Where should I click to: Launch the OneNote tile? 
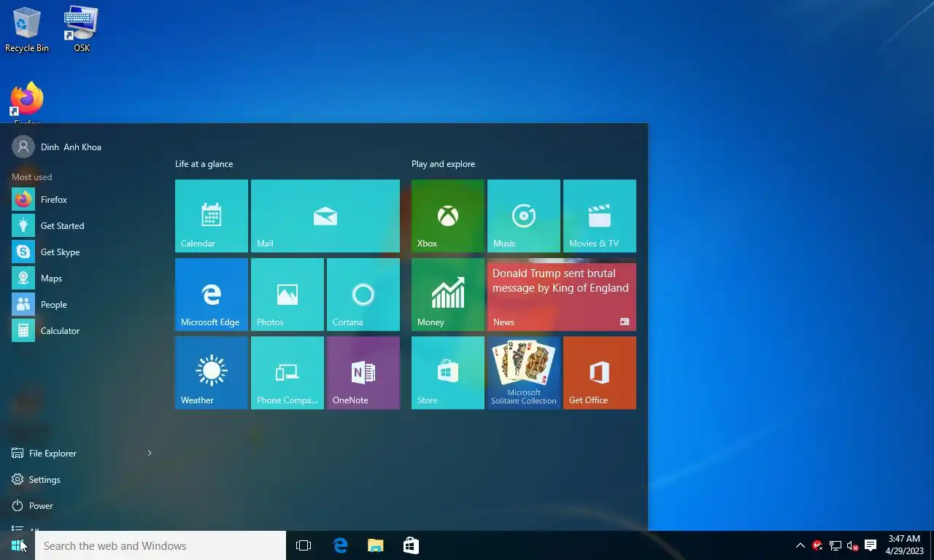363,373
